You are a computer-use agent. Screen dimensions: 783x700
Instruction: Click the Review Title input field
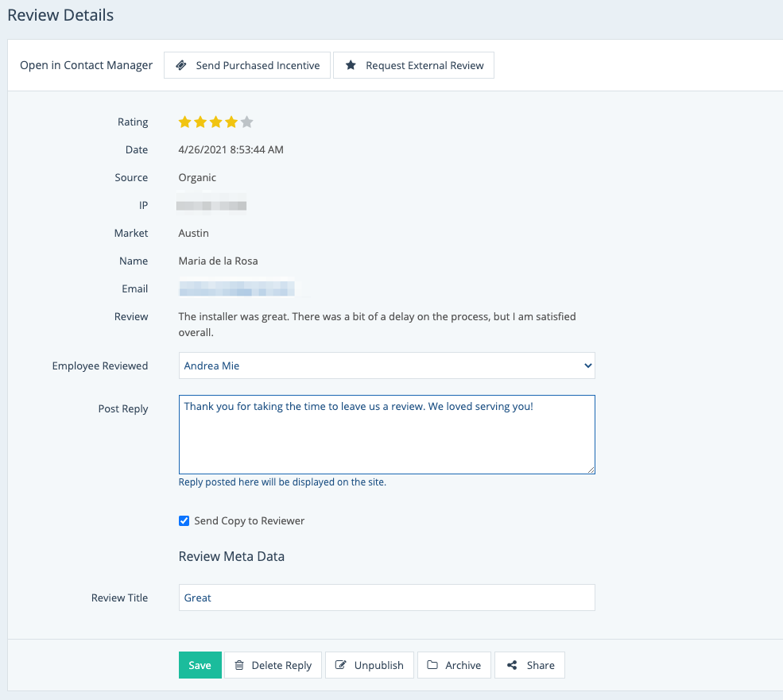point(386,598)
